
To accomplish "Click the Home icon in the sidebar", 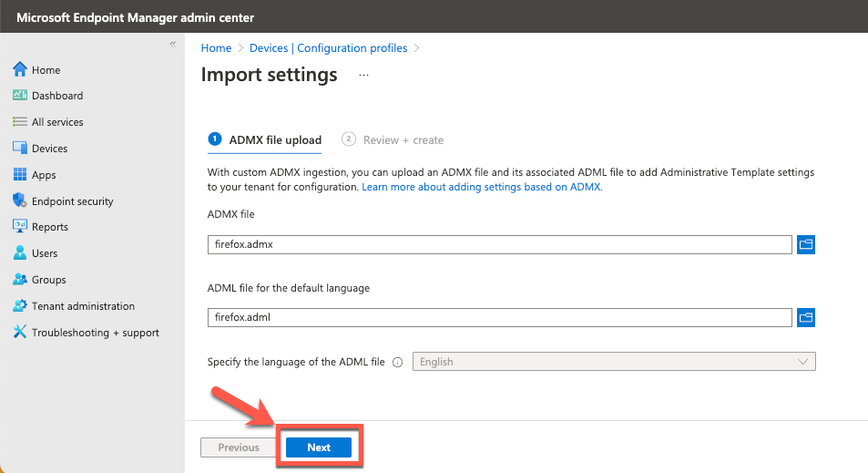I will click(20, 69).
